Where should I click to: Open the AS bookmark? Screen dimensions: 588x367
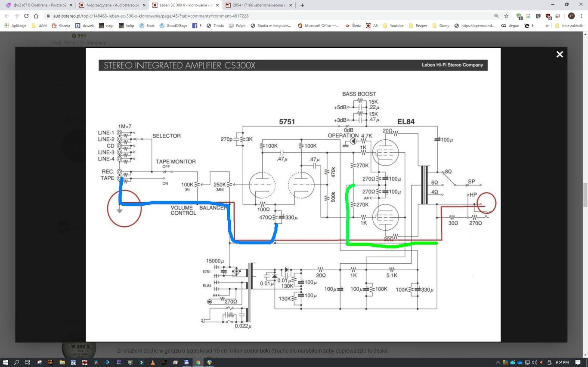coord(372,26)
